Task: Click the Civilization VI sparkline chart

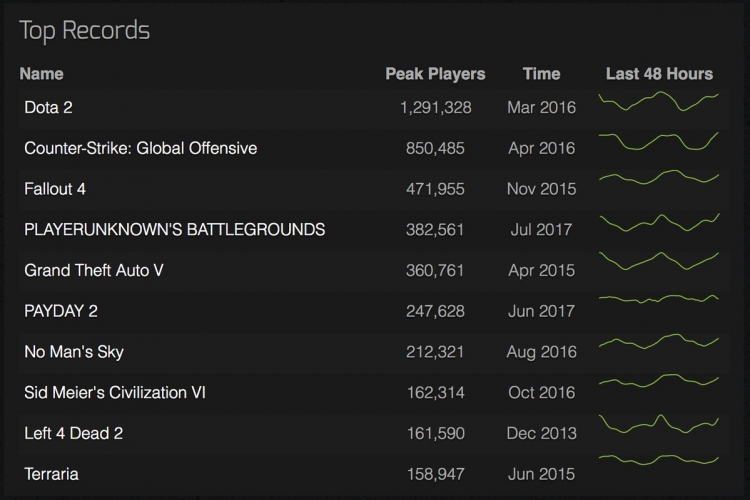Action: click(659, 381)
